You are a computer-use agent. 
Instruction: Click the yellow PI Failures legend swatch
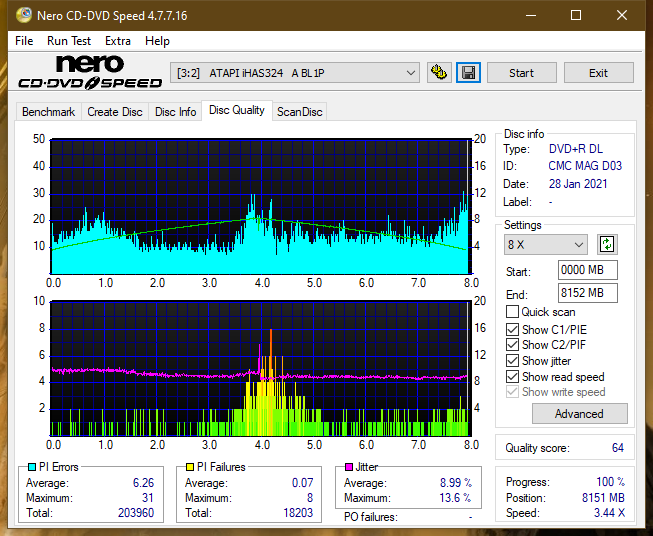point(189,467)
